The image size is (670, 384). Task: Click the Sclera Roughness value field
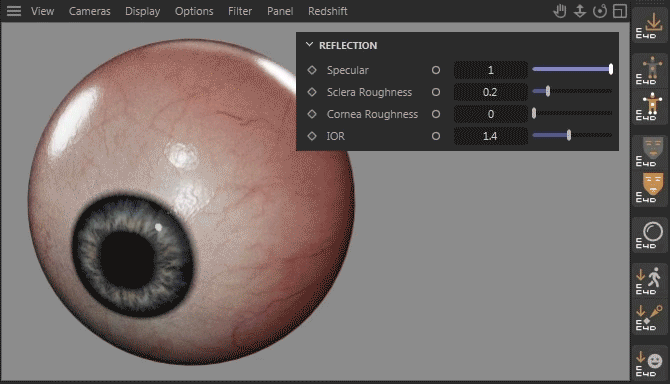tap(491, 92)
